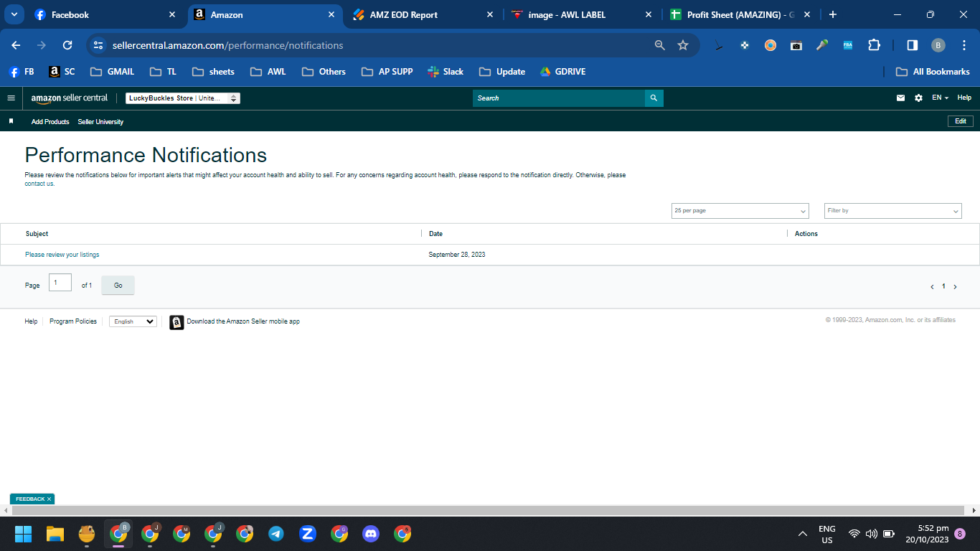Screen dimensions: 980x551
Task: Open the Program Policies footer link
Action: [x=73, y=321]
